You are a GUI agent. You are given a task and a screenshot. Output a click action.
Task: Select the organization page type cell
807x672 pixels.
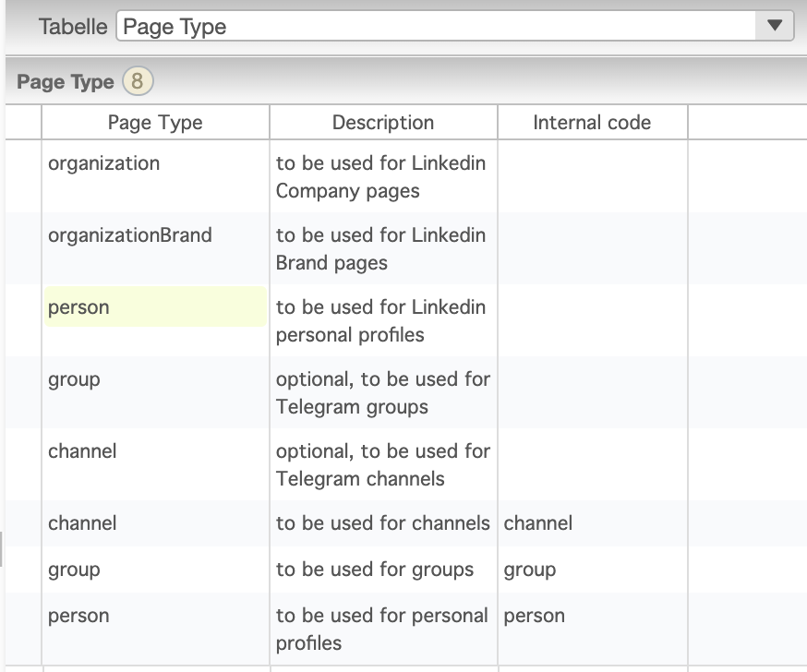[103, 163]
